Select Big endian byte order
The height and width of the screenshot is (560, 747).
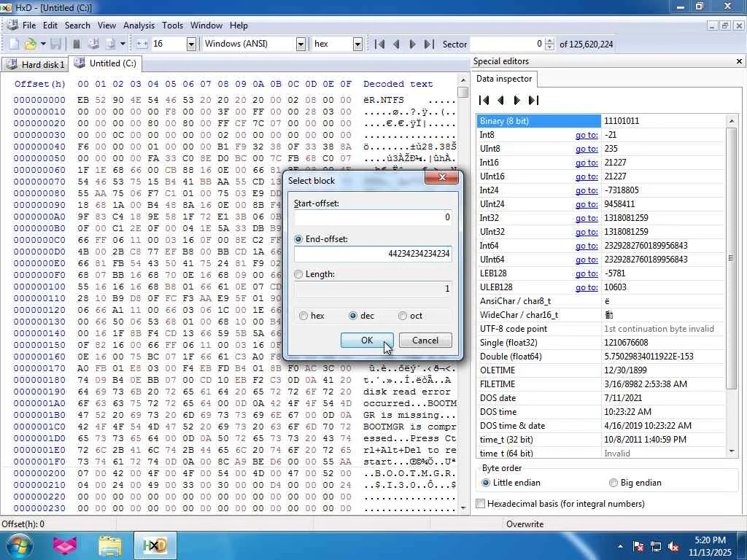pyautogui.click(x=635, y=483)
